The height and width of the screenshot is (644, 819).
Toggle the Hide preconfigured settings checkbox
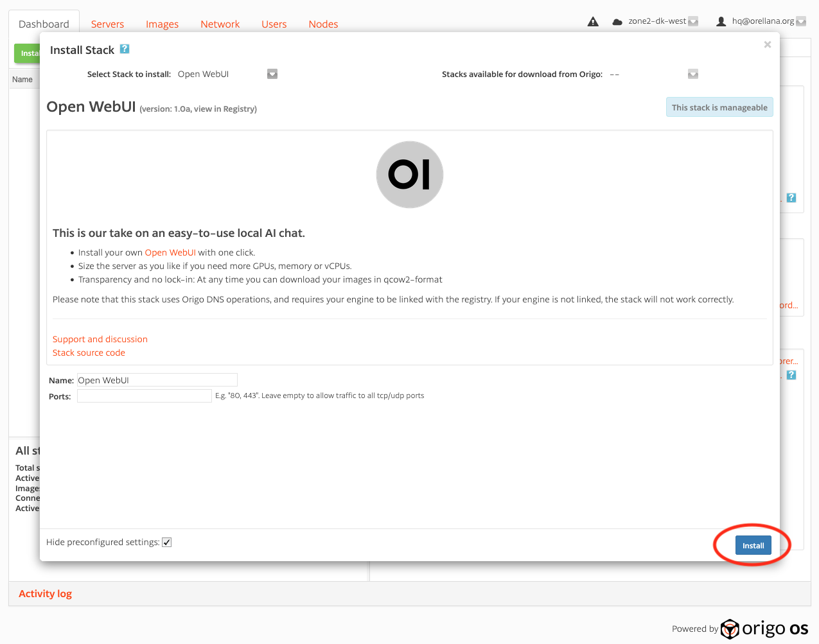pyautogui.click(x=167, y=543)
